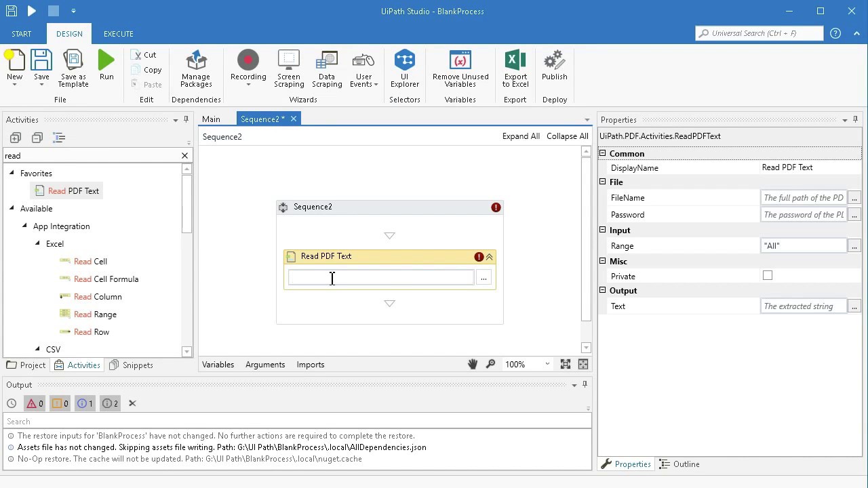Viewport: 868px width, 488px height.
Task: Collapse the Available tree node
Action: (x=12, y=208)
